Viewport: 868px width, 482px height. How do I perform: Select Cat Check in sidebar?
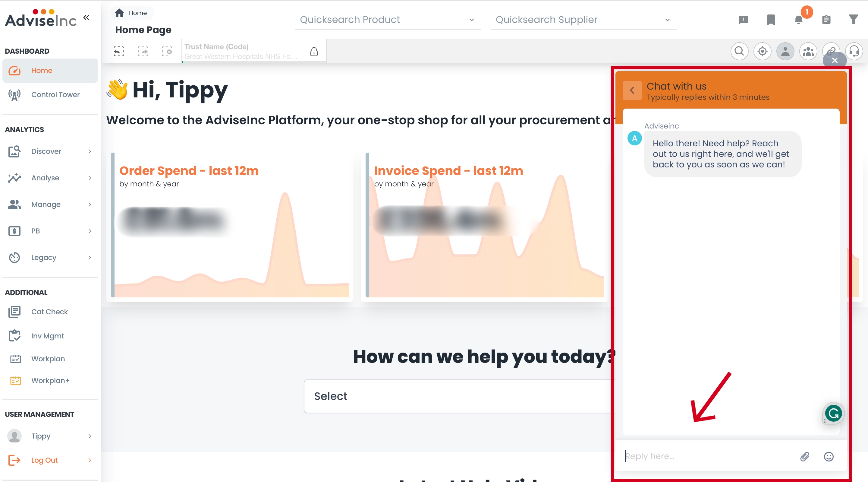coord(49,312)
